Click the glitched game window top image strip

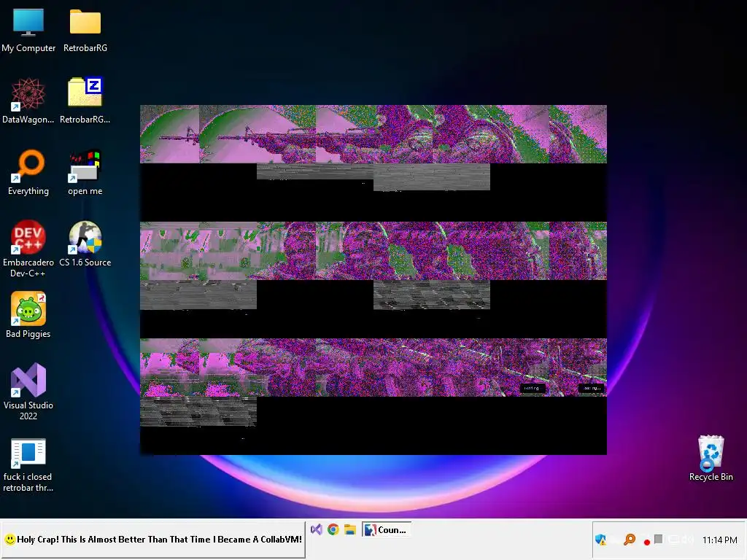(x=373, y=134)
